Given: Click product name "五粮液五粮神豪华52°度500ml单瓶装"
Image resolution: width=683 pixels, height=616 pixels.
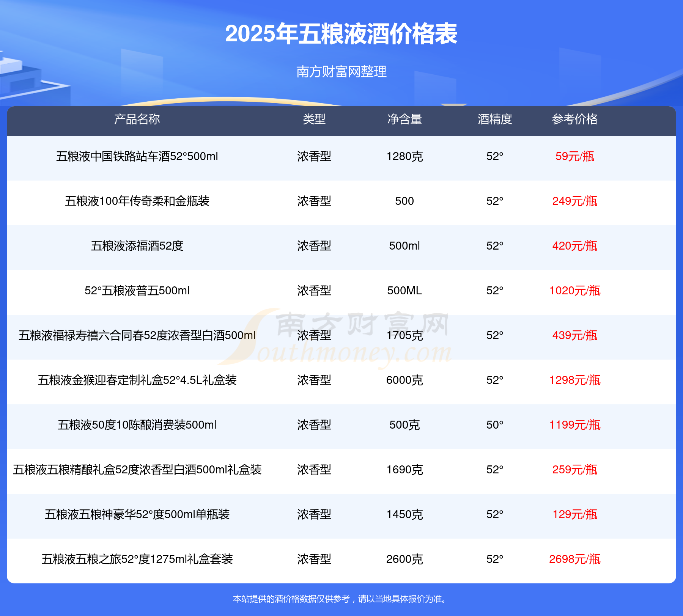Looking at the screenshot, I should [x=137, y=514].
